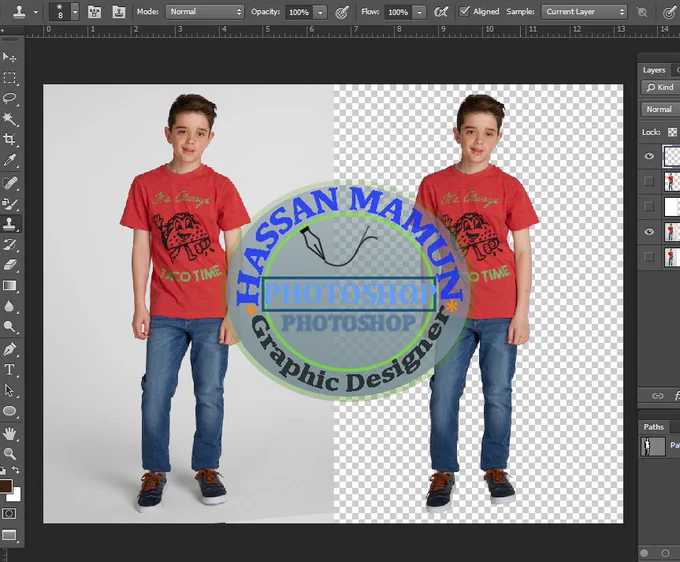Open Sample Current Layer dropdown

pos(584,12)
